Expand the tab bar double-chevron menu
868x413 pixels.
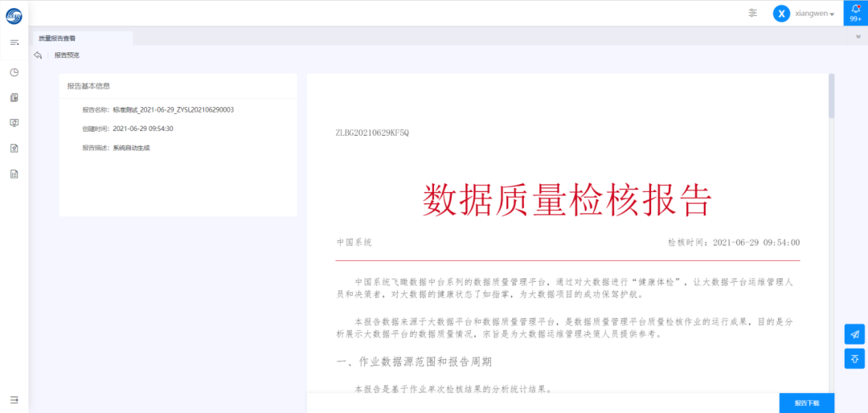click(858, 37)
